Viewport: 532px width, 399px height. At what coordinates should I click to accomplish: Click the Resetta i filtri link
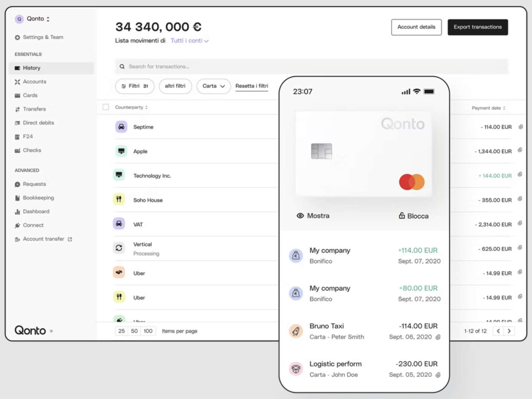tap(252, 86)
